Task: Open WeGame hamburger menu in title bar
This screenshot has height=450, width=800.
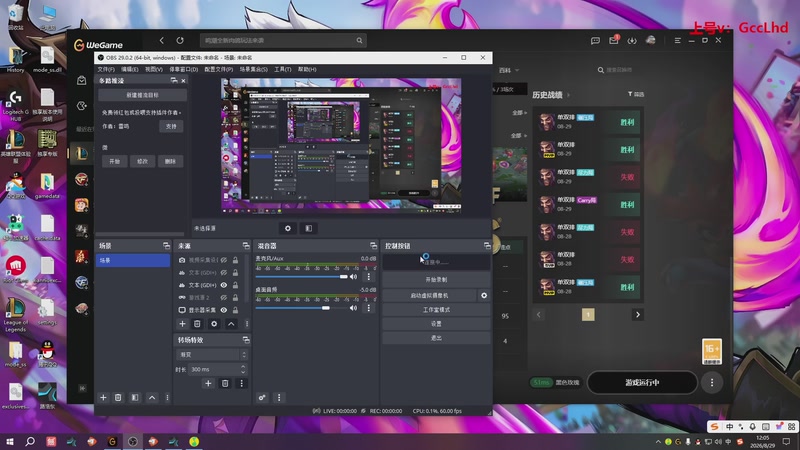Action: coord(678,40)
